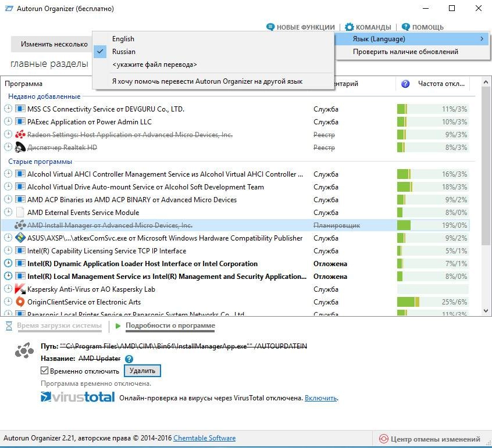Switch to the program details tab
492x448 pixels.
170,325
